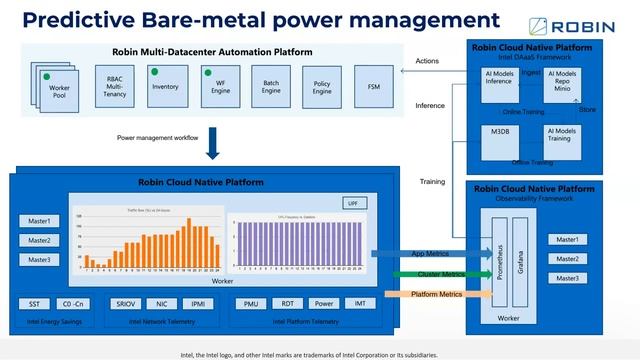Click the green status dot on WF Engine
The height and width of the screenshot is (360, 640).
(208, 73)
